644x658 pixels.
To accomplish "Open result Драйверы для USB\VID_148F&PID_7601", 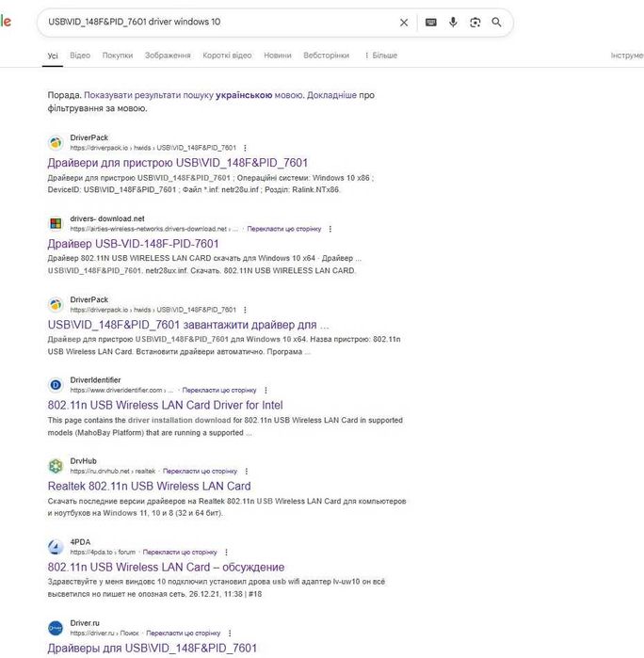I will (152, 649).
